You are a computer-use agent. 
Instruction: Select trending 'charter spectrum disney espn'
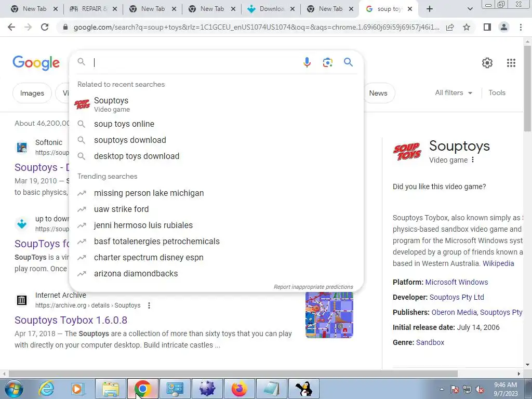[216, 257]
